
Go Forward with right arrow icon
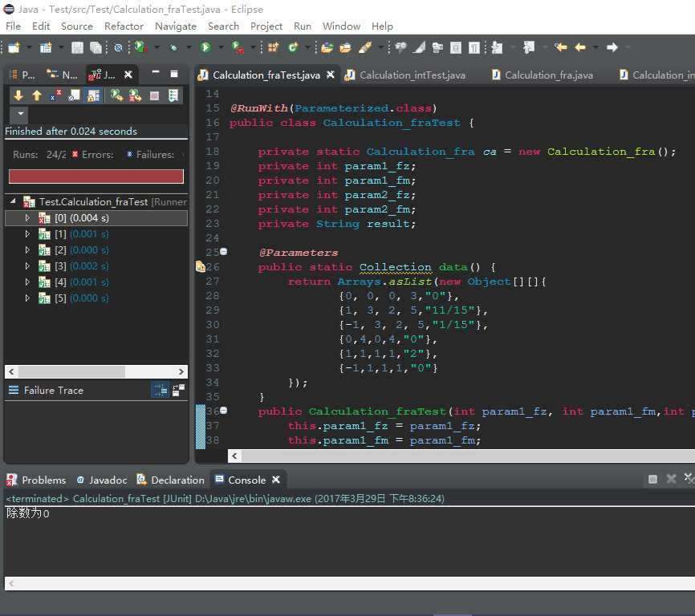612,47
